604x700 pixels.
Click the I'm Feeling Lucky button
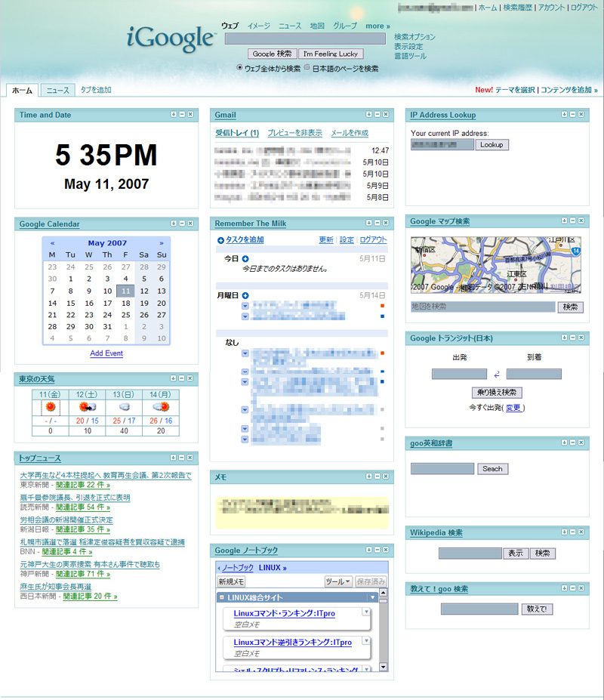click(x=331, y=54)
